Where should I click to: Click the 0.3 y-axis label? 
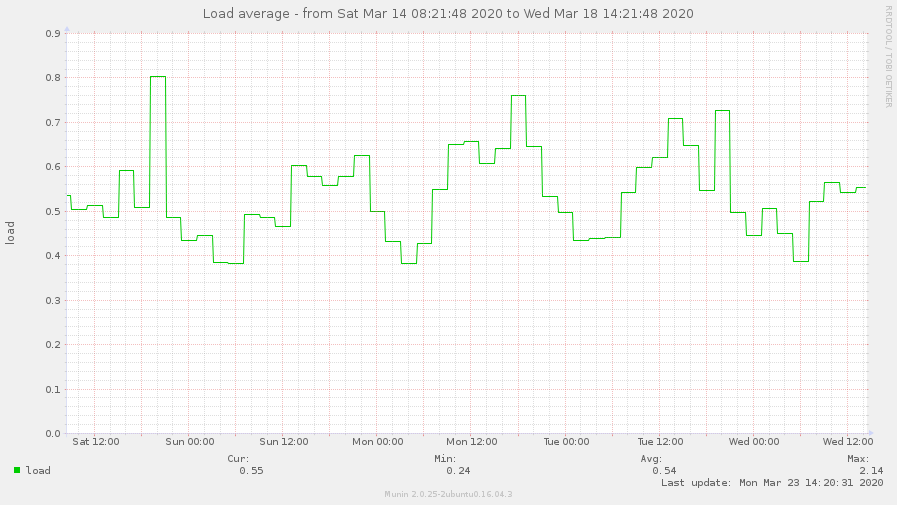53,300
